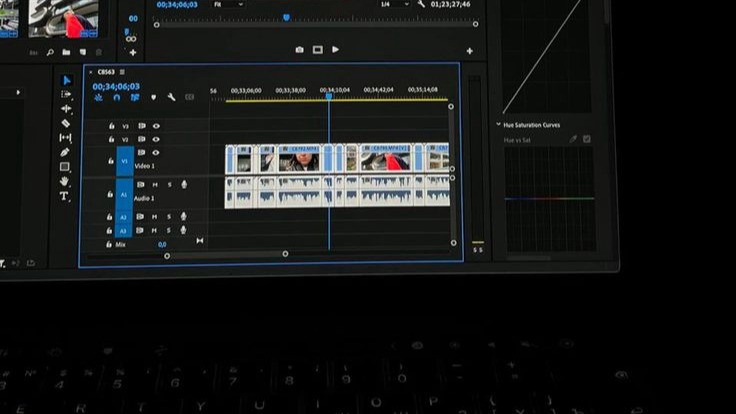Image resolution: width=736 pixels, height=414 pixels.
Task: Select the Hand tool
Action: [64, 181]
